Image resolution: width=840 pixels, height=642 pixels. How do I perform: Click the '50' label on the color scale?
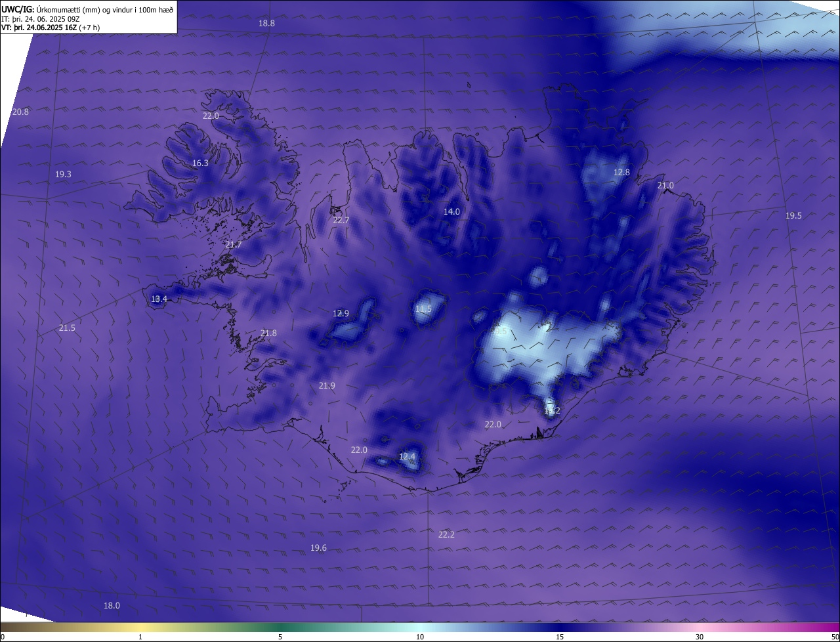835,637
